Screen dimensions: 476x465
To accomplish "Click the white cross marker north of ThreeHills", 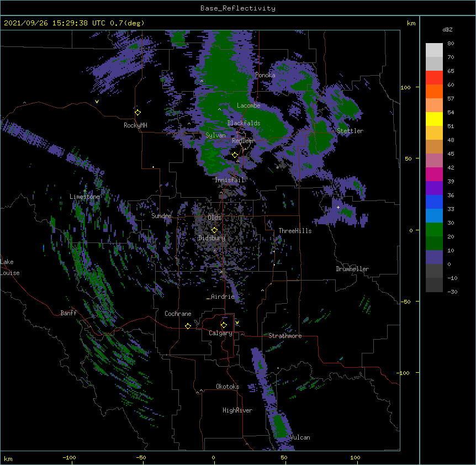I will point(338,207).
